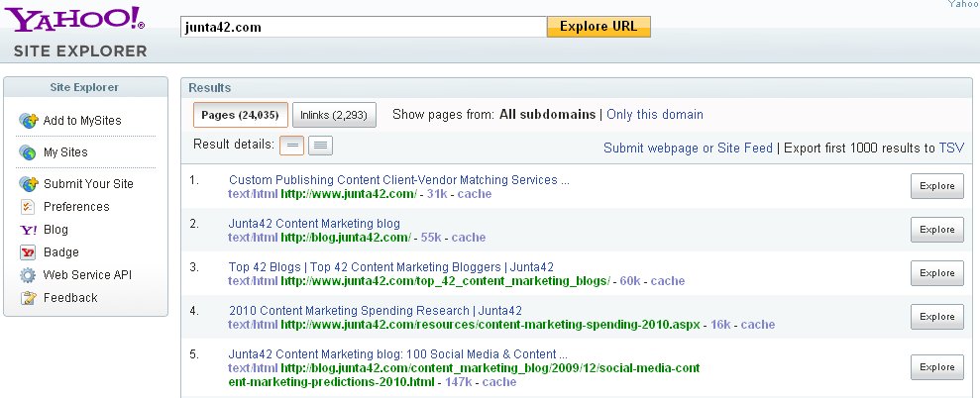Open 100 Social Media & Content result title
980x398 pixels.
point(398,354)
